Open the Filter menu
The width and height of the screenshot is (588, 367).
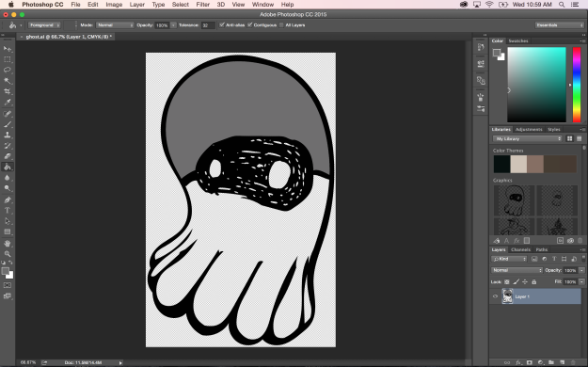[x=203, y=5]
